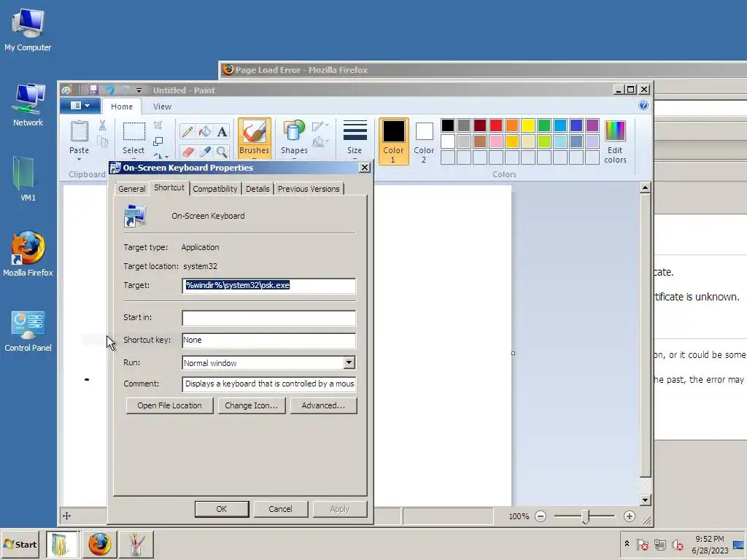Viewport: 747px width, 560px height.
Task: Click Cancel in Properties dialog
Action: pyautogui.click(x=280, y=509)
